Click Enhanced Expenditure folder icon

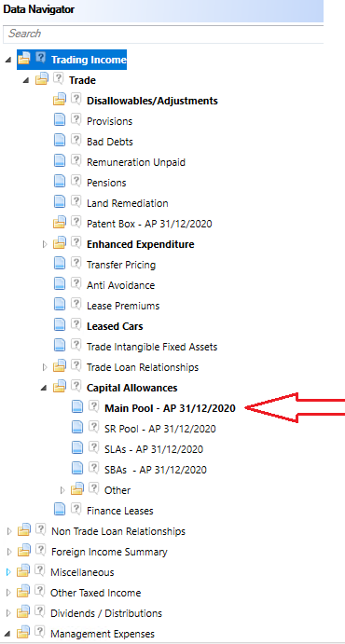coord(60,243)
